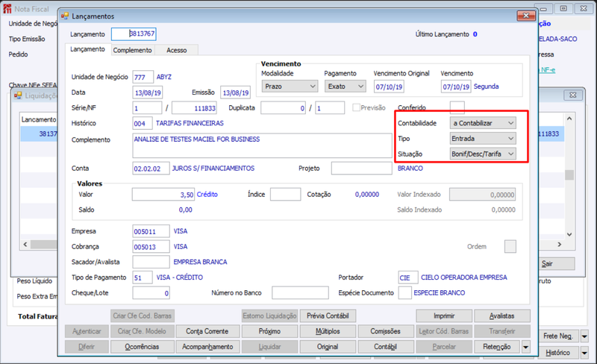The image size is (597, 364).
Task: Click the Portador field CIE
Action: [x=408, y=277]
